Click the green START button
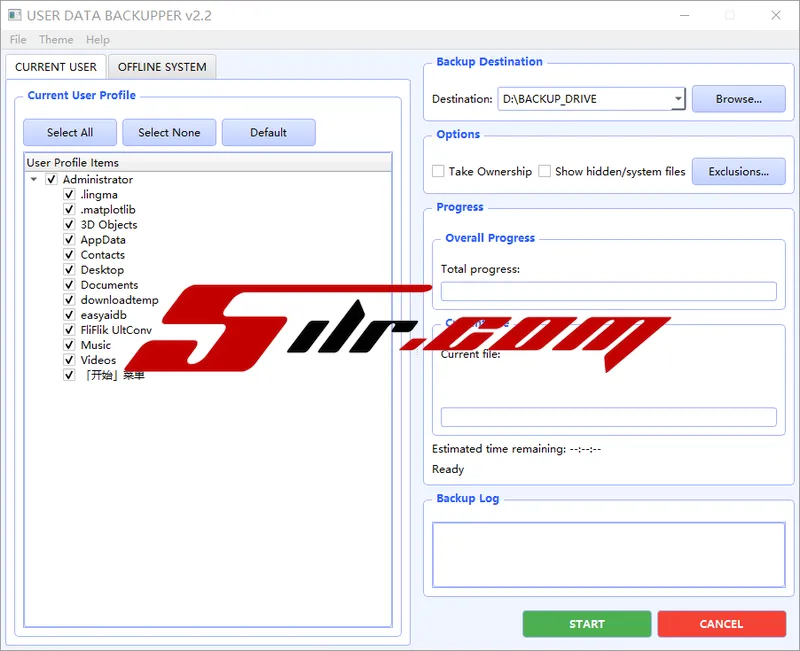 [587, 624]
